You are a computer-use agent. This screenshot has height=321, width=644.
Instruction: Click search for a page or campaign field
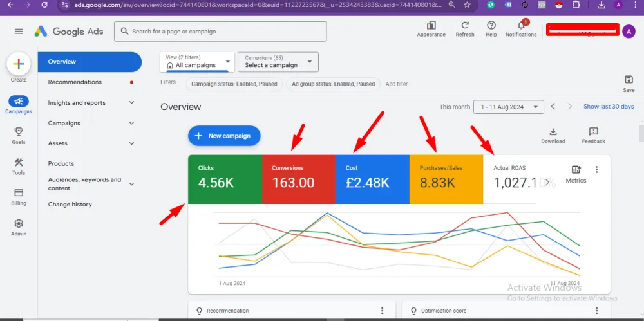coord(220,32)
